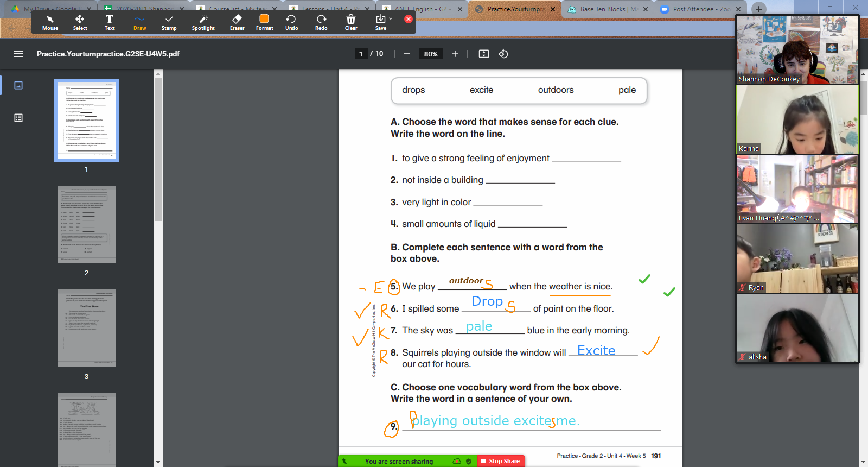The height and width of the screenshot is (467, 868).
Task: Click the blank line for question 1
Action: pyautogui.click(x=586, y=159)
